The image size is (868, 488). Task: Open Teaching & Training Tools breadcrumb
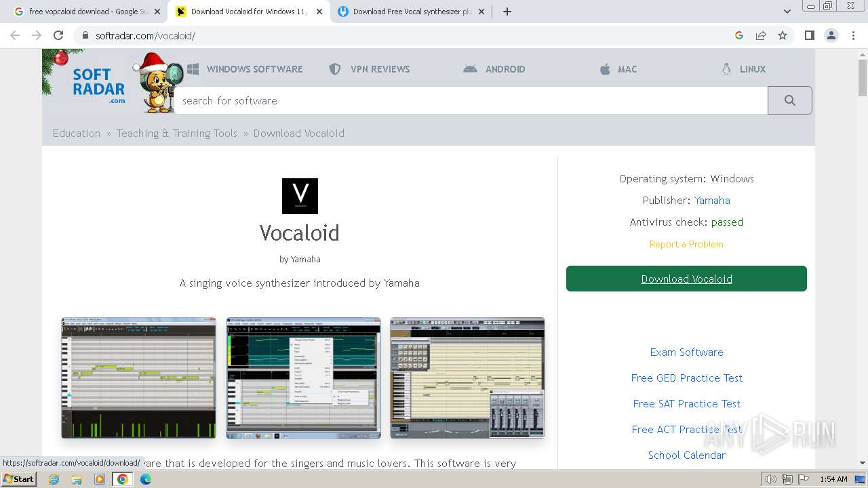point(177,133)
